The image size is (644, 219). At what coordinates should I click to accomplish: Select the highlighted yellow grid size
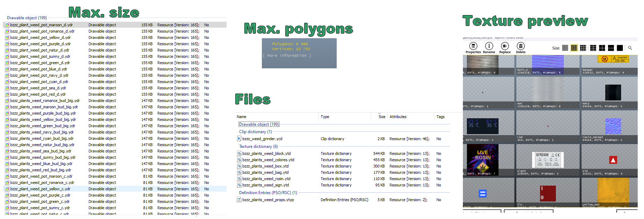pos(574,48)
